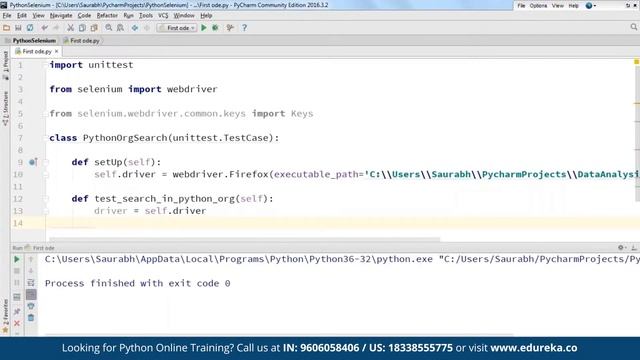This screenshot has width=640, height=360.
Task: Open the Help menu in PyCharm
Action: point(206,16)
